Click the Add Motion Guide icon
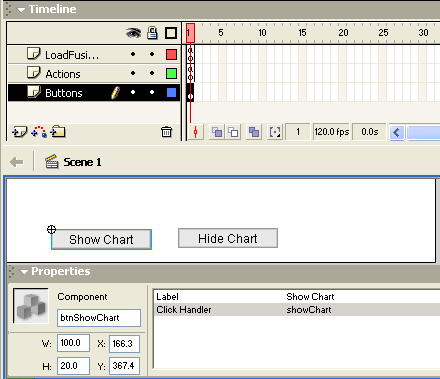 (39, 132)
